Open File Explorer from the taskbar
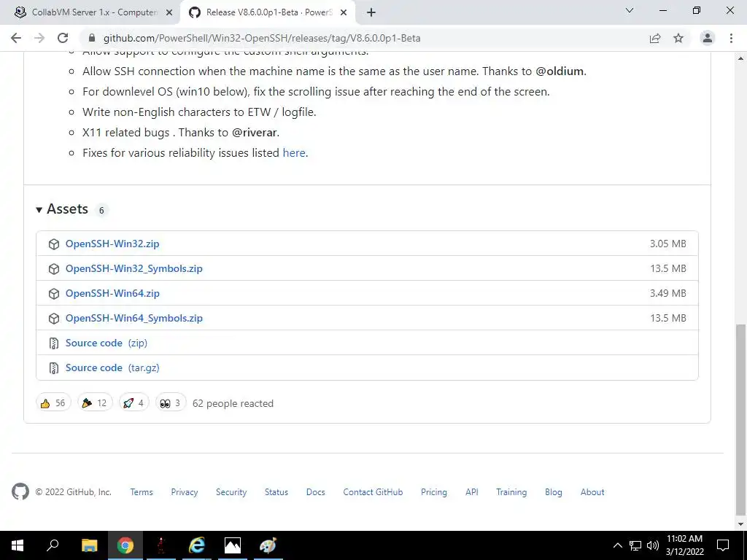This screenshot has width=747, height=560. [89, 545]
